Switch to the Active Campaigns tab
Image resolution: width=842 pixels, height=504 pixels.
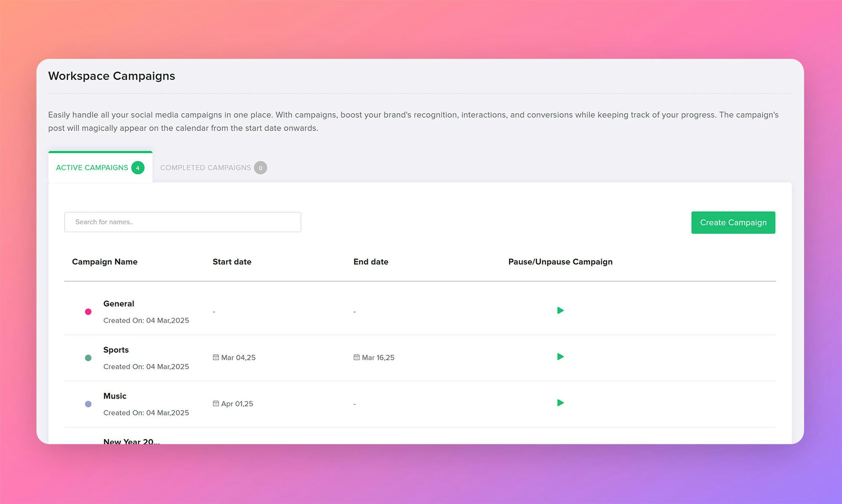(x=92, y=167)
